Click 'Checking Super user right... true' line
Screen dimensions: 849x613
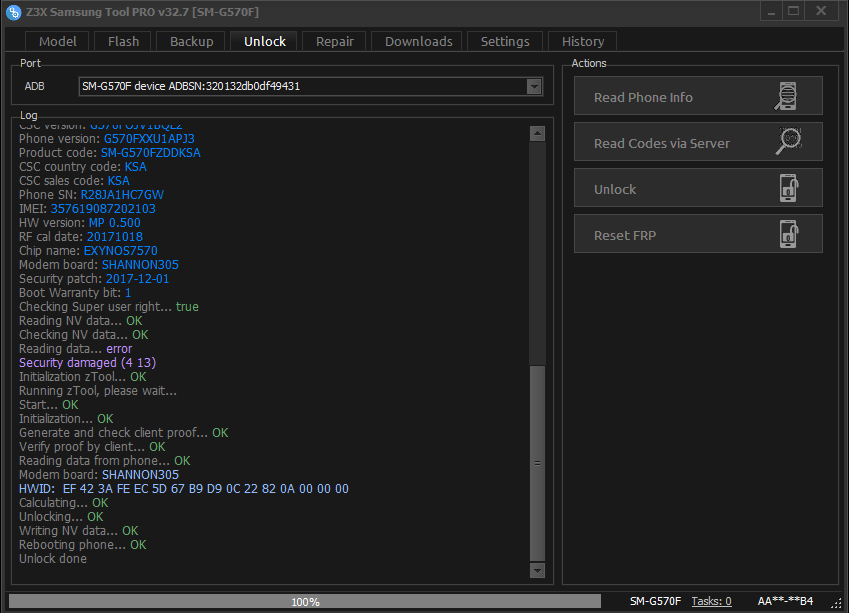(109, 307)
